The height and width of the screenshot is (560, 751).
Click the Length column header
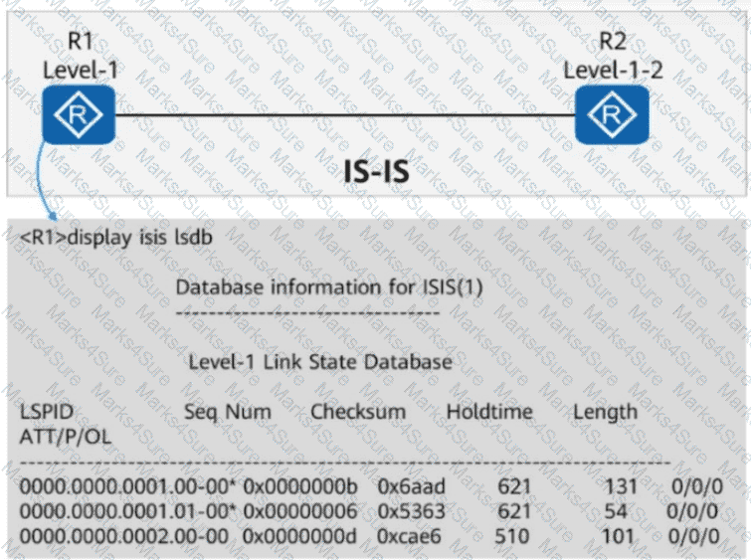point(605,412)
